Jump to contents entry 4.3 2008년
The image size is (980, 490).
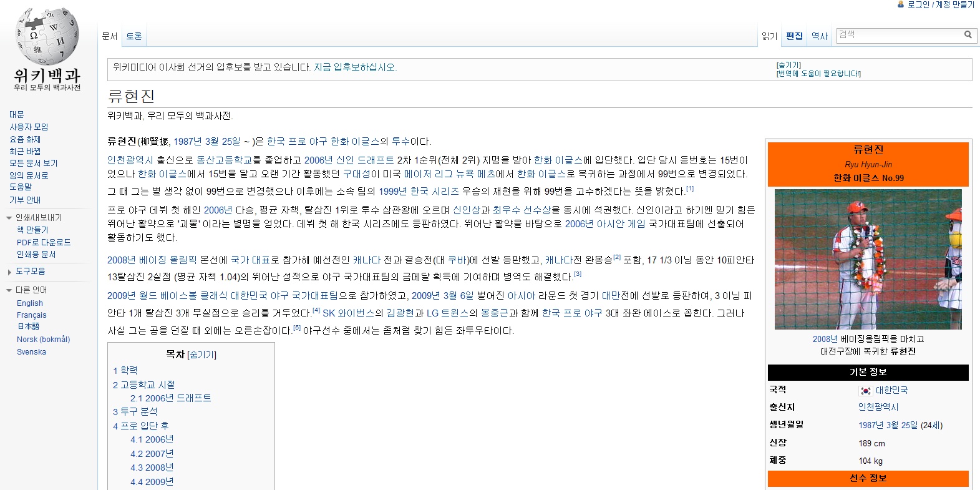[152, 468]
